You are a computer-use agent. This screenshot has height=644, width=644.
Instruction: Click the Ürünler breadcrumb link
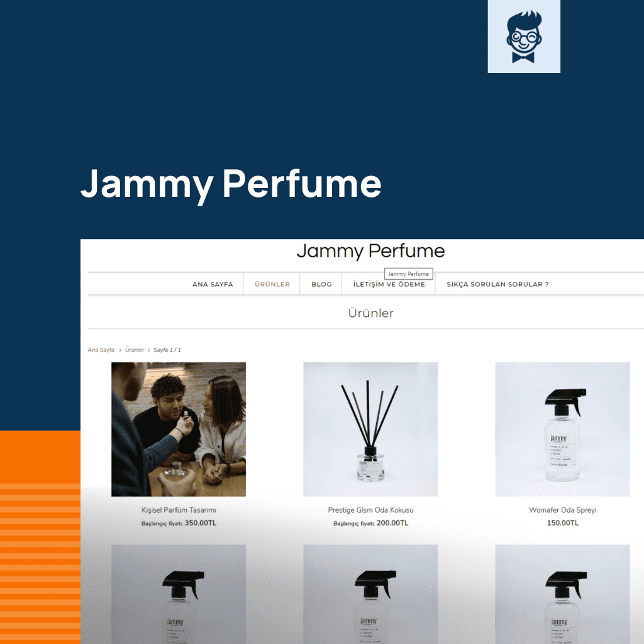pyautogui.click(x=135, y=350)
